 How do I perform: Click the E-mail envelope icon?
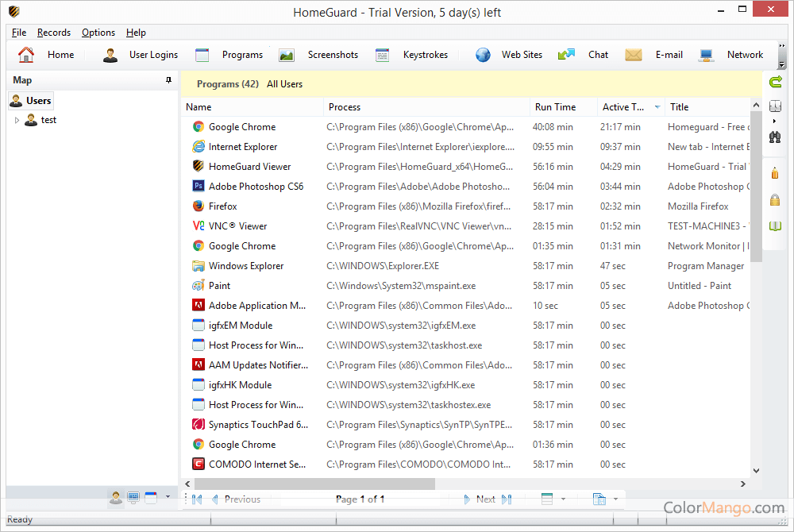coord(633,55)
